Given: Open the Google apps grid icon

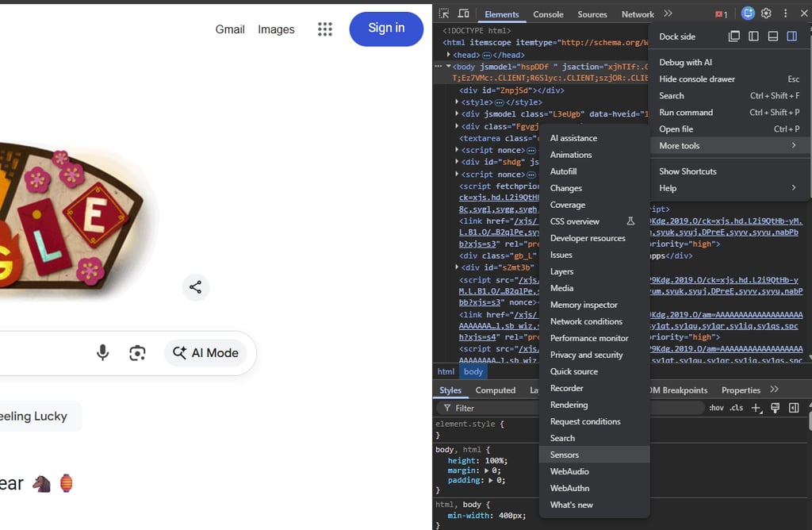Looking at the screenshot, I should pyautogui.click(x=324, y=29).
